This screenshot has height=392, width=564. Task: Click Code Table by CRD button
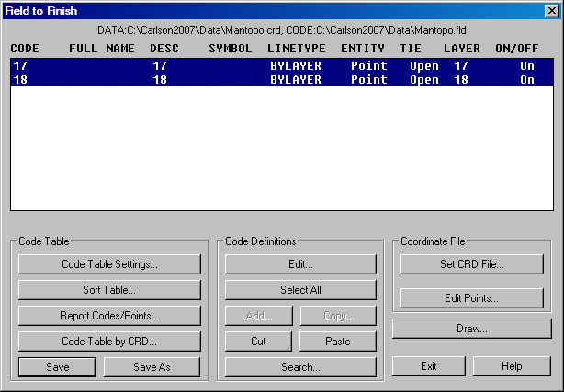[109, 342]
